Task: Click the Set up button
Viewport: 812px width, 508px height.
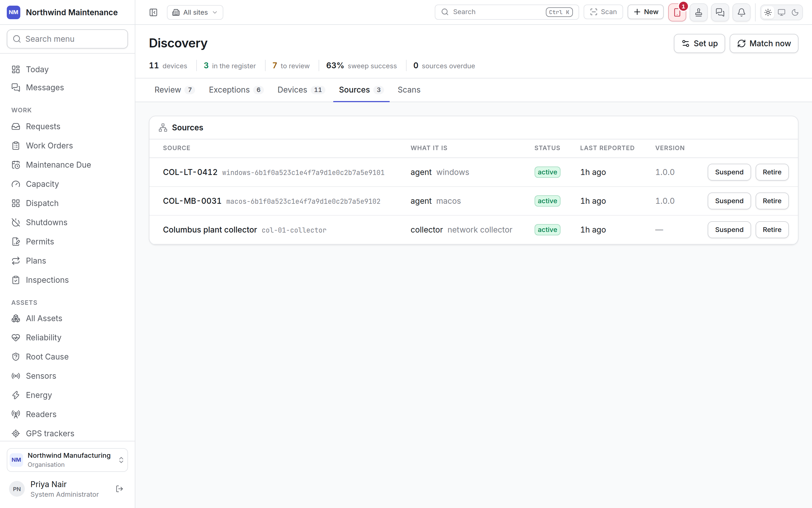Action: coord(699,43)
